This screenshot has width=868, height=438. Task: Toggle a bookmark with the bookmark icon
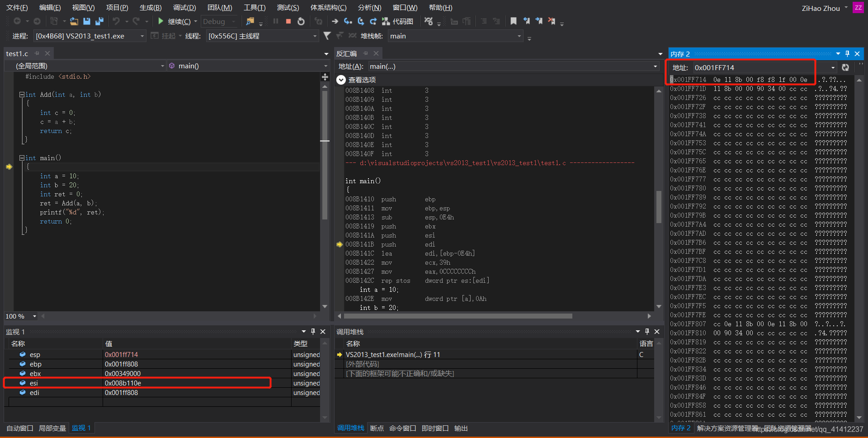514,21
